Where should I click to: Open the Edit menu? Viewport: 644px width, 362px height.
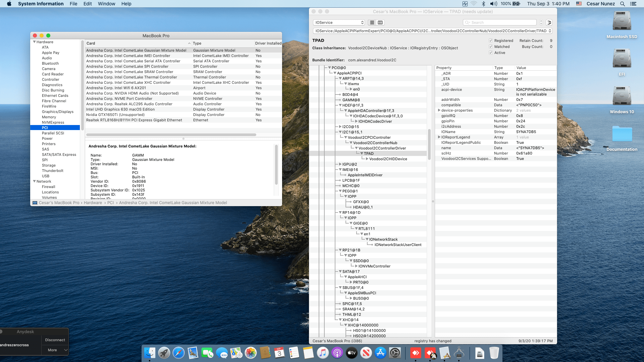[88, 4]
